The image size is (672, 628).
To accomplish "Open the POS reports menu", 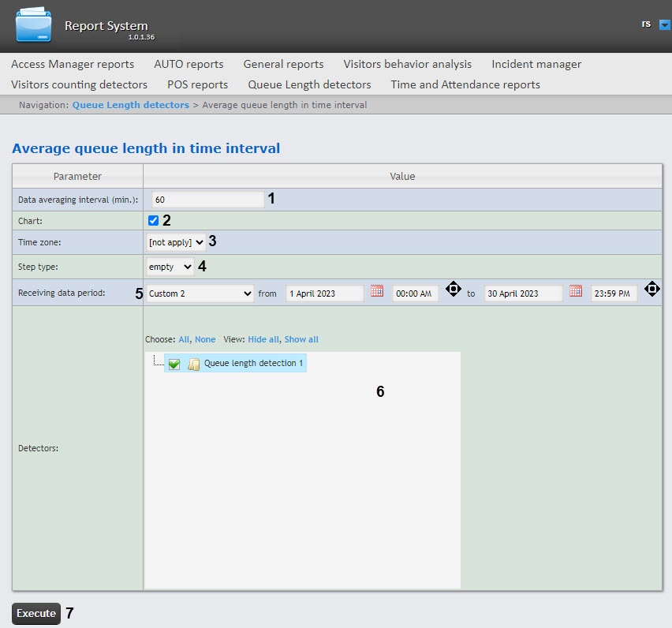I will click(x=197, y=84).
